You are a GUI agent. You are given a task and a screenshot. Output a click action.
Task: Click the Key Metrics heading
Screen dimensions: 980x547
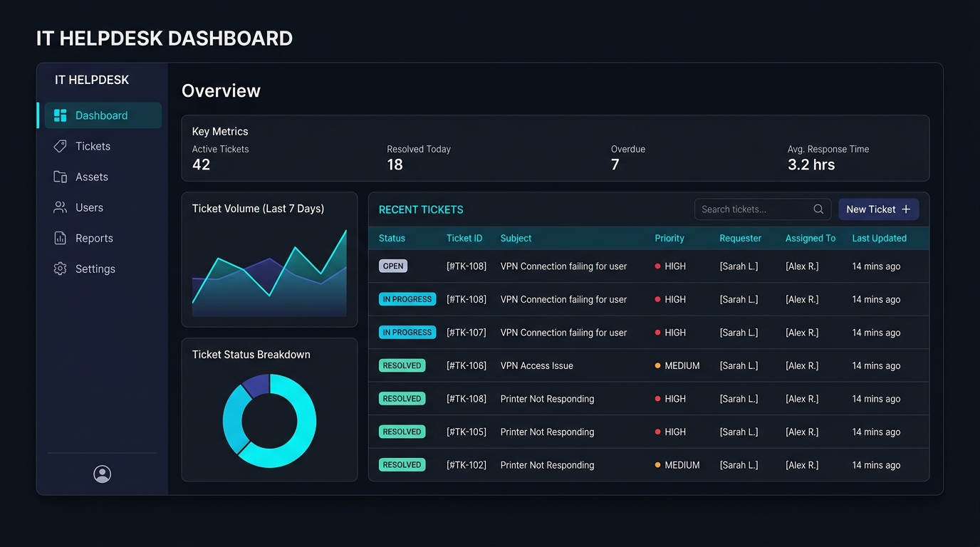coord(220,132)
